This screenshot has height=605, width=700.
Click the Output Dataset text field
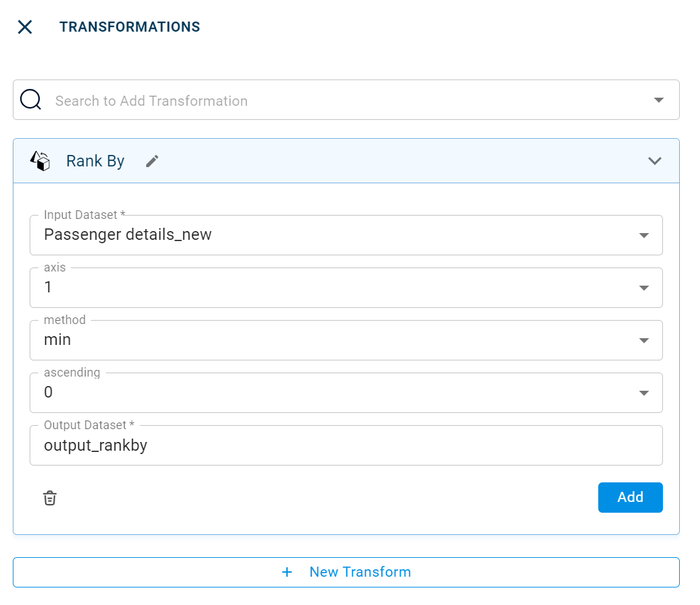[x=337, y=445]
